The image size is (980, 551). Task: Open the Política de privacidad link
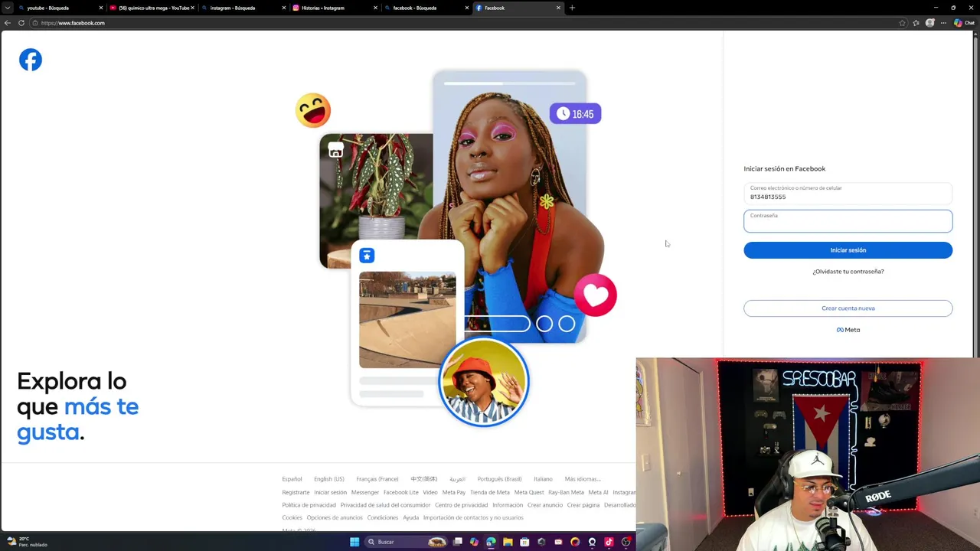coord(309,505)
